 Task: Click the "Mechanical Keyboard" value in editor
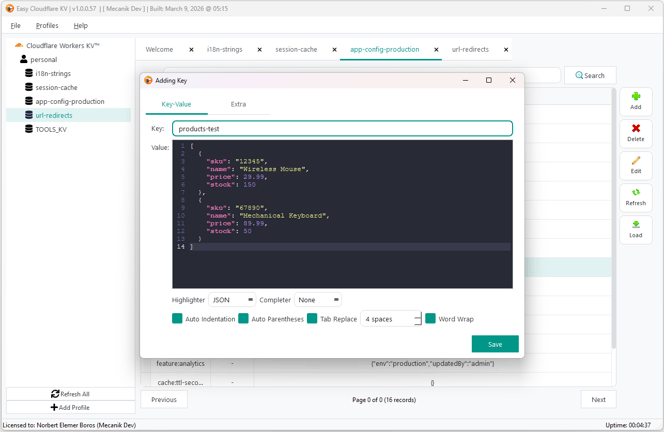pos(283,216)
